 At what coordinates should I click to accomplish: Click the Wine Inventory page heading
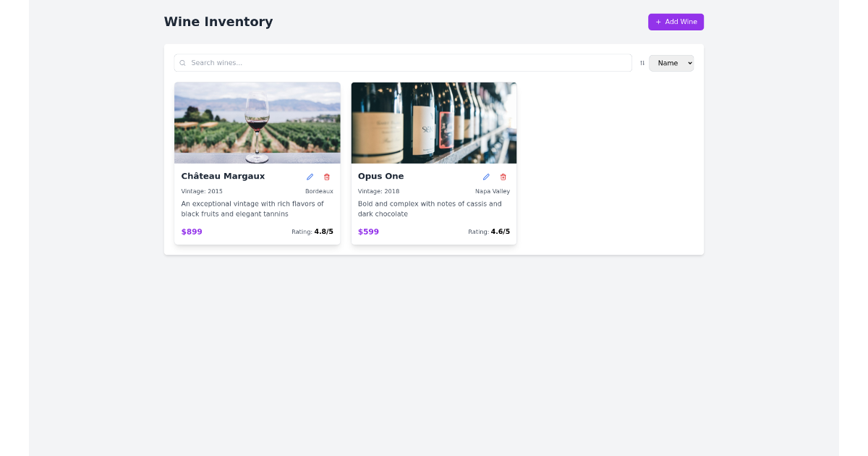click(x=218, y=22)
